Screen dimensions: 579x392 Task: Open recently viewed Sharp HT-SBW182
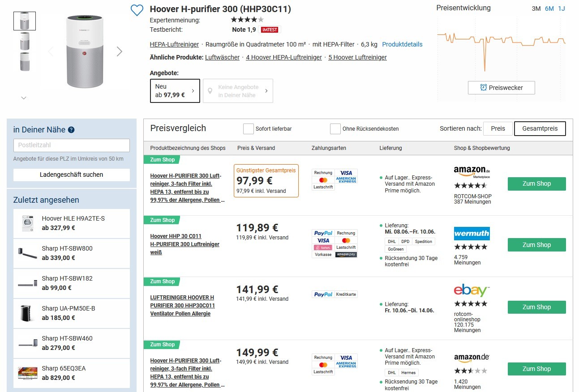point(72,283)
